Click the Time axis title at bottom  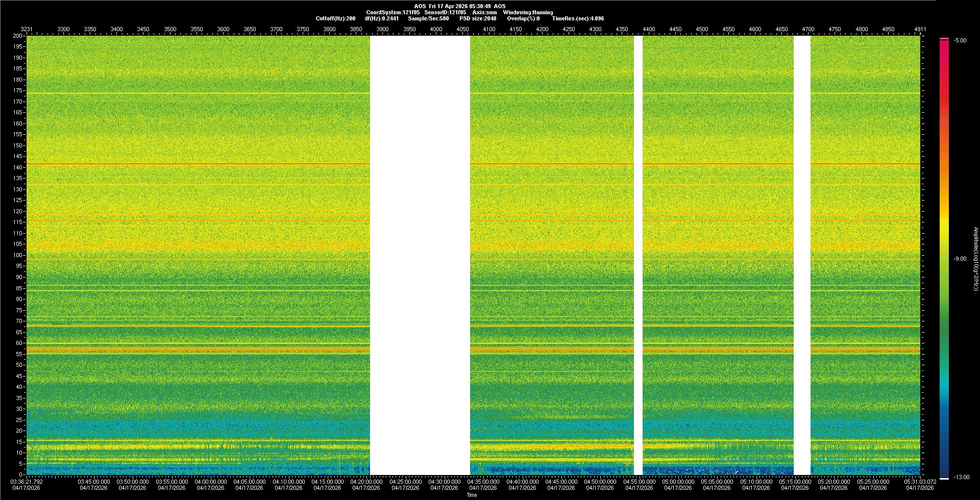tap(472, 495)
